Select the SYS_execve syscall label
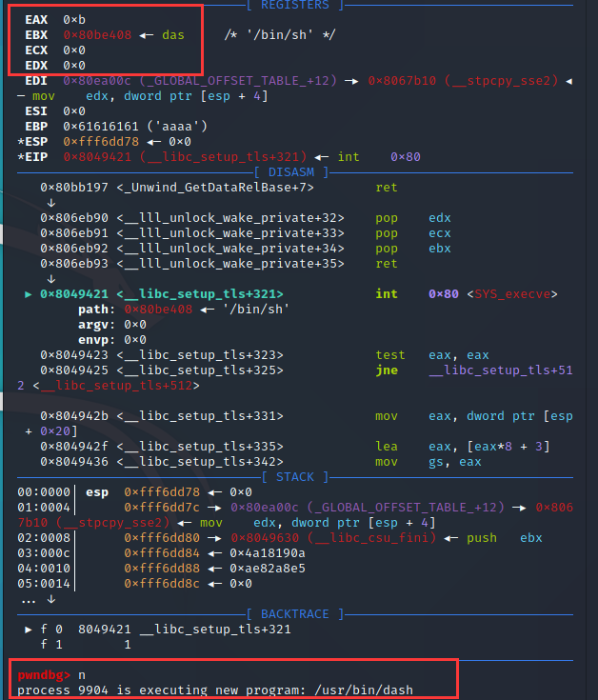Viewport: 598px width, 700px height. coord(512,293)
